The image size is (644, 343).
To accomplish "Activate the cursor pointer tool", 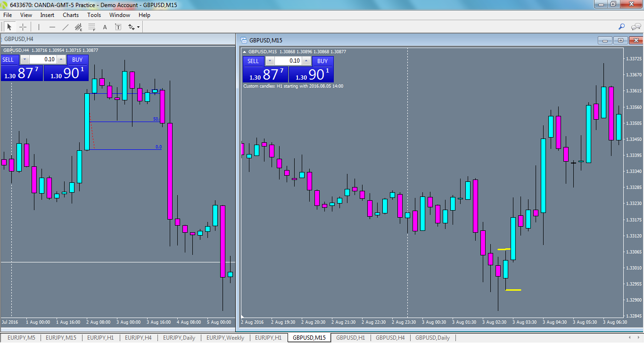I will [x=9, y=26].
